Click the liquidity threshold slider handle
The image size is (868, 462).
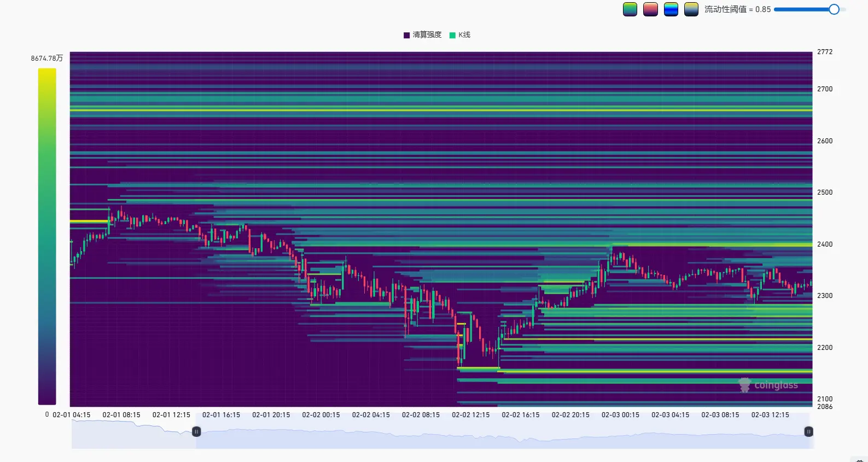[834, 9]
